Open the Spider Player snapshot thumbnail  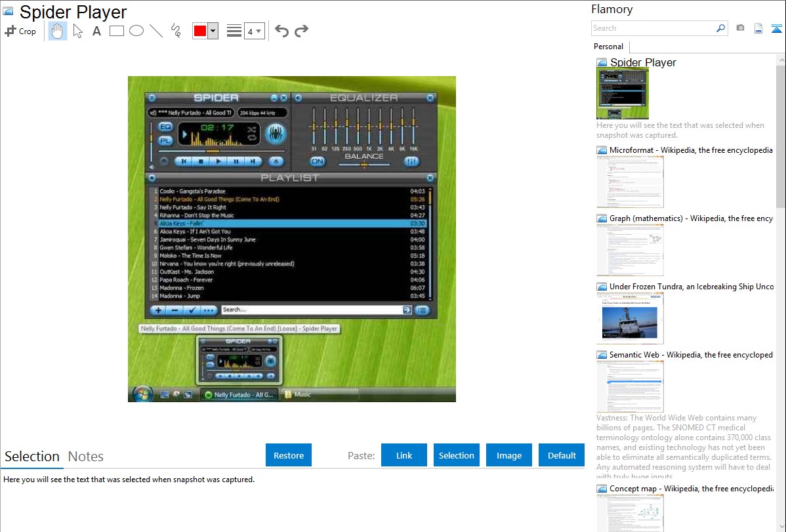623,94
